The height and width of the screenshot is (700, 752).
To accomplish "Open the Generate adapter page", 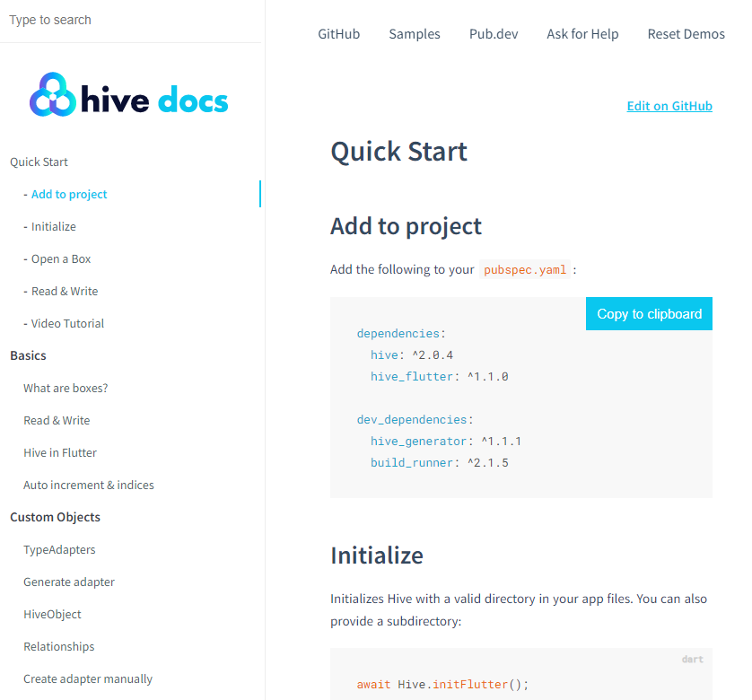I will coord(69,582).
